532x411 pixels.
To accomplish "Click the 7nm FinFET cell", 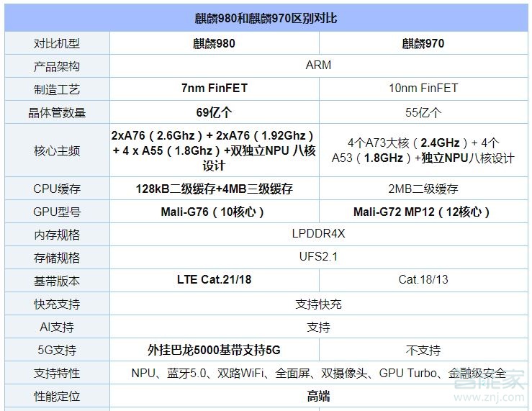I will (214, 88).
